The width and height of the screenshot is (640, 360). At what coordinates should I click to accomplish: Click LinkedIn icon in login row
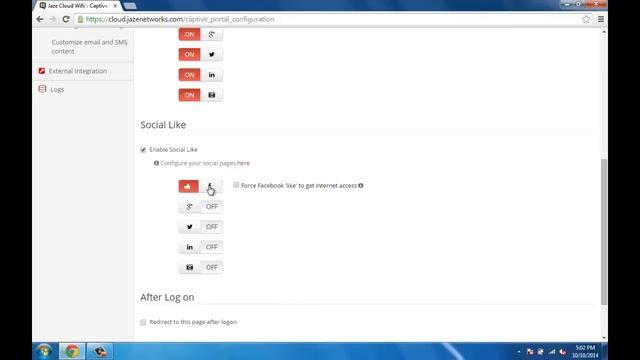tap(211, 75)
